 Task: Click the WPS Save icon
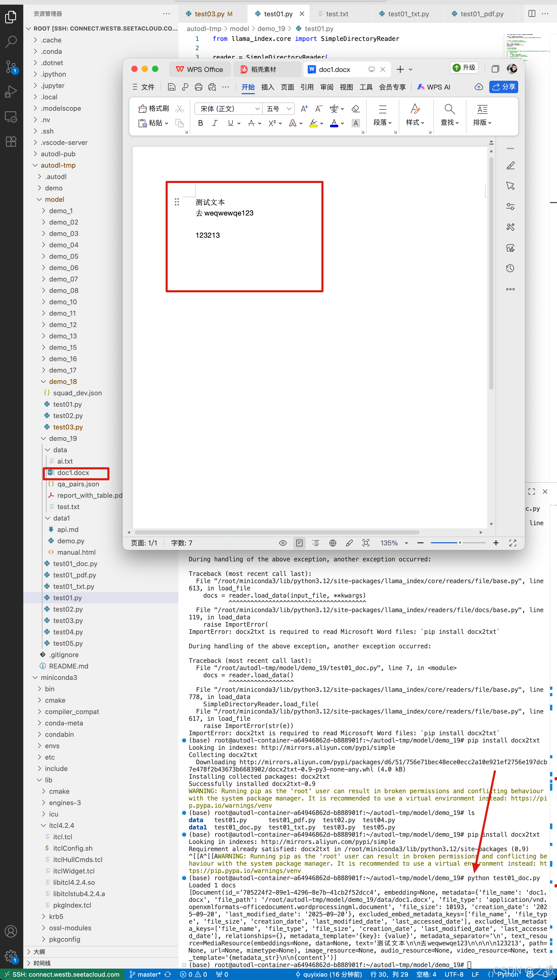pos(171,87)
